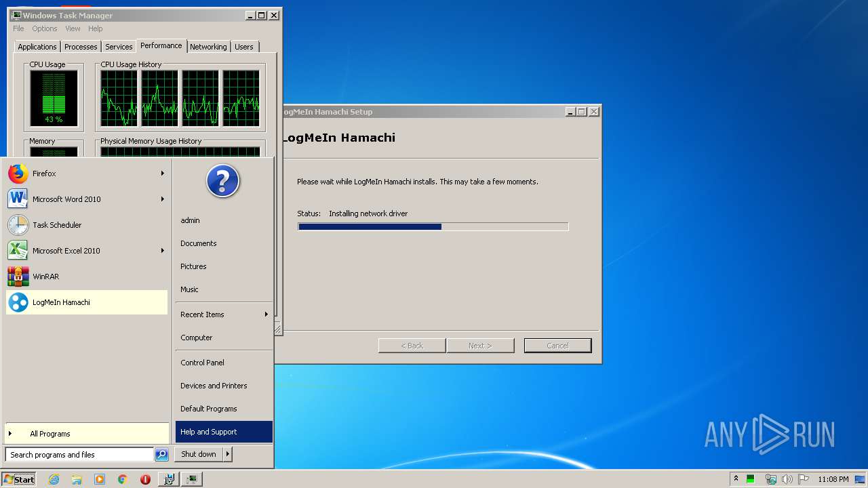868x488 pixels.
Task: Click the search magnifier button in Start menu
Action: 161,455
